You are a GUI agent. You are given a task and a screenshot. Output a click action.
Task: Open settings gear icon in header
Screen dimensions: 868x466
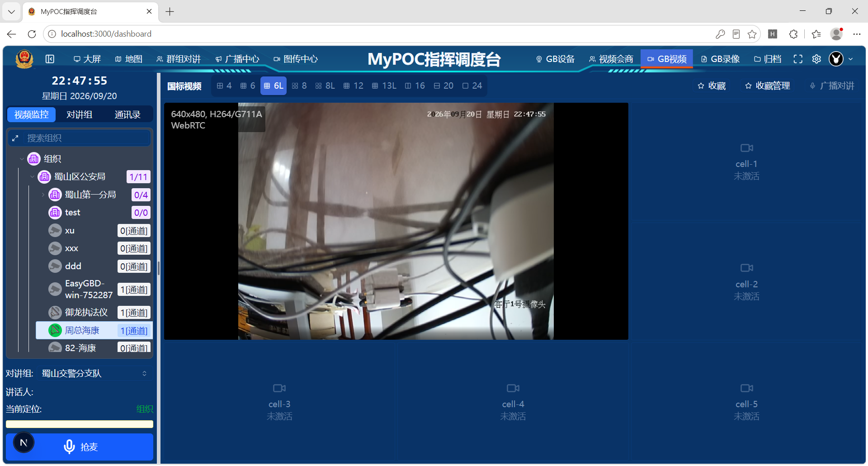coord(816,59)
